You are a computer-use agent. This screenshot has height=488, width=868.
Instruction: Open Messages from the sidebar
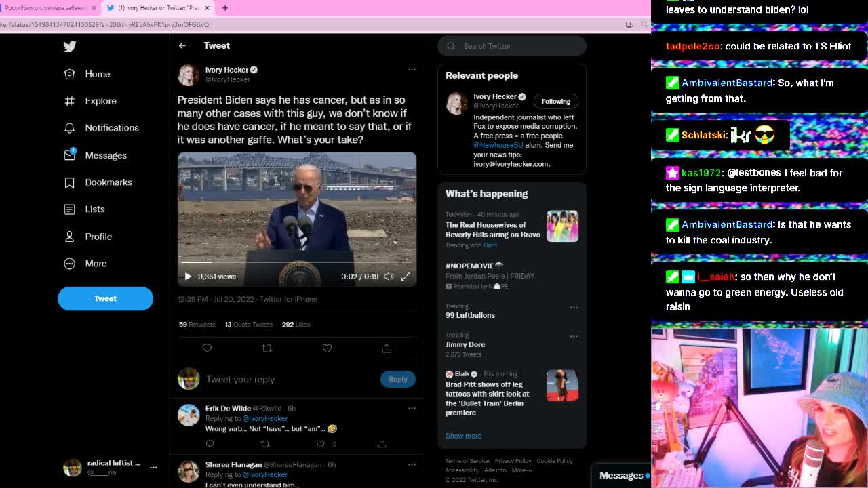click(x=95, y=155)
